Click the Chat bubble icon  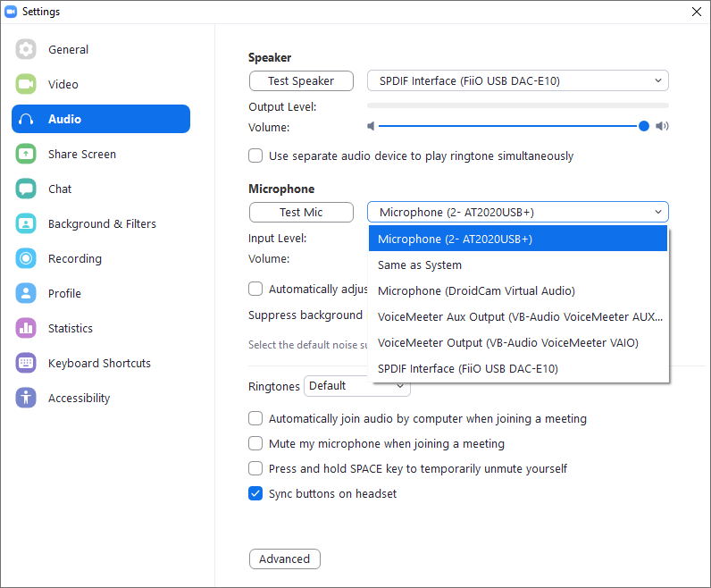tap(26, 189)
